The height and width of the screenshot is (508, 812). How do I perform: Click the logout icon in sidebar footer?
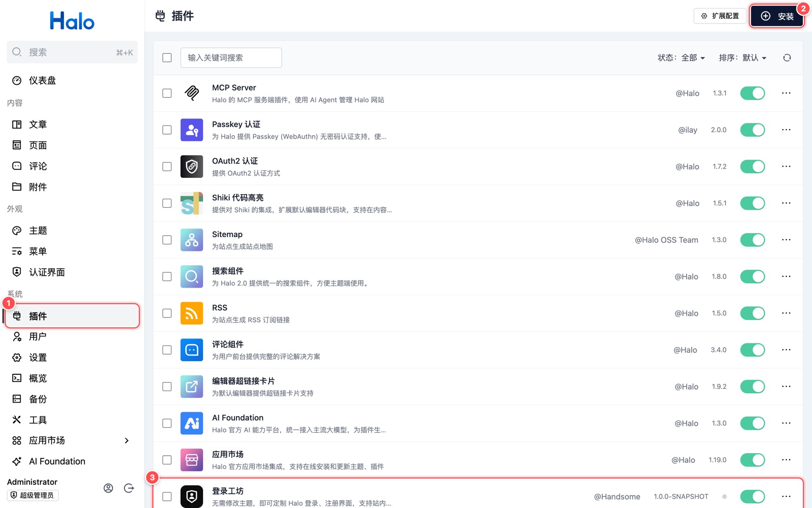(x=129, y=488)
